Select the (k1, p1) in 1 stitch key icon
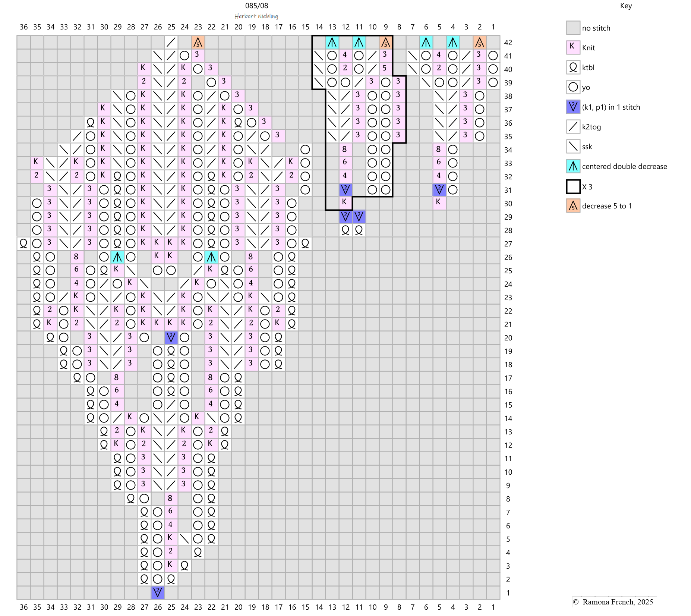 pyautogui.click(x=573, y=107)
